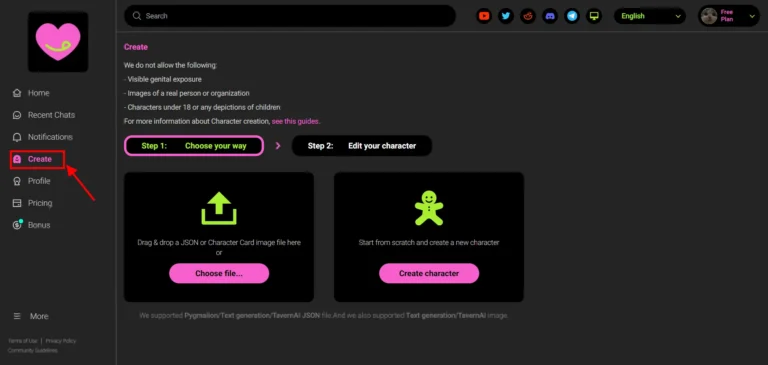Click the More hamburger icon
The width and height of the screenshot is (768, 365).
point(17,316)
